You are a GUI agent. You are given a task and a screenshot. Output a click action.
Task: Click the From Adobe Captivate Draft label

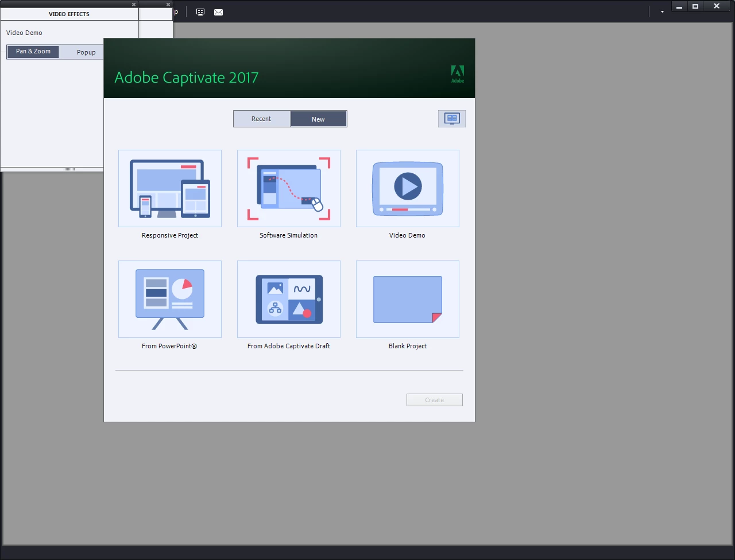tap(289, 346)
